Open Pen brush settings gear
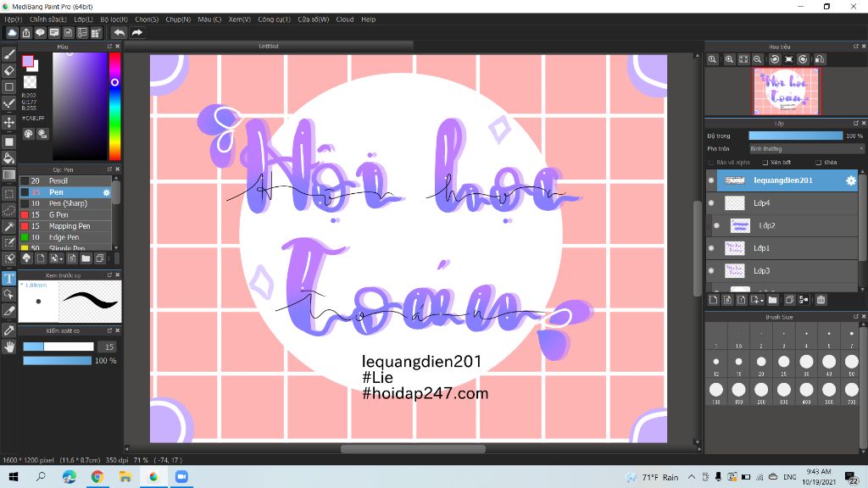The image size is (868, 488). pyautogui.click(x=106, y=192)
